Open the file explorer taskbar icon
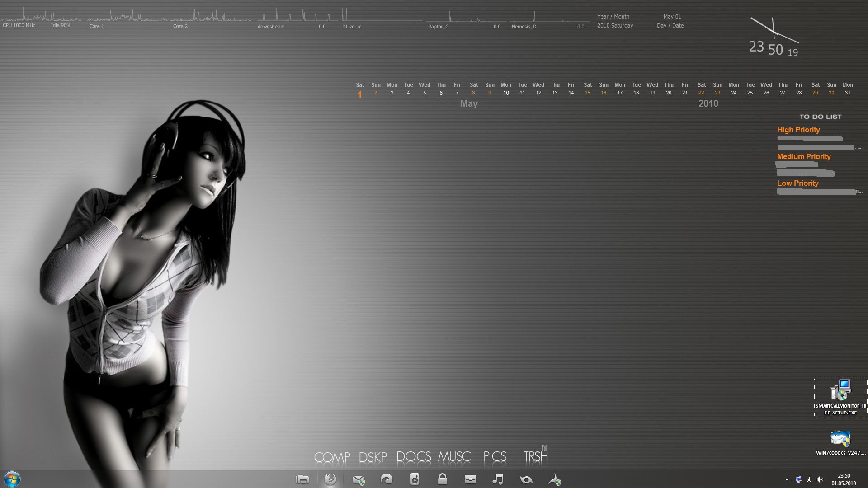 pos(302,479)
